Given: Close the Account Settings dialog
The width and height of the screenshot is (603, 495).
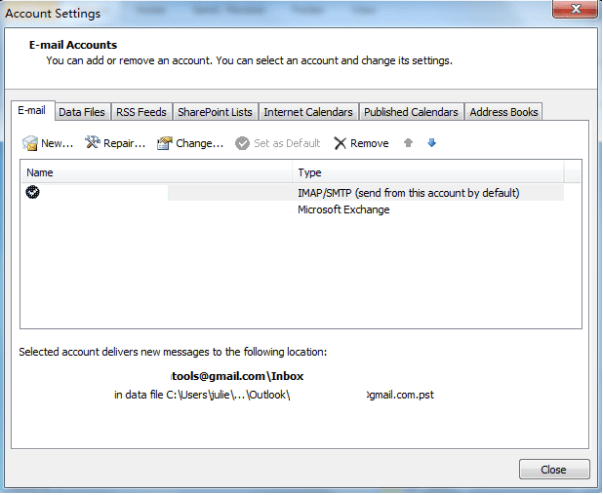Looking at the screenshot, I should [x=554, y=469].
